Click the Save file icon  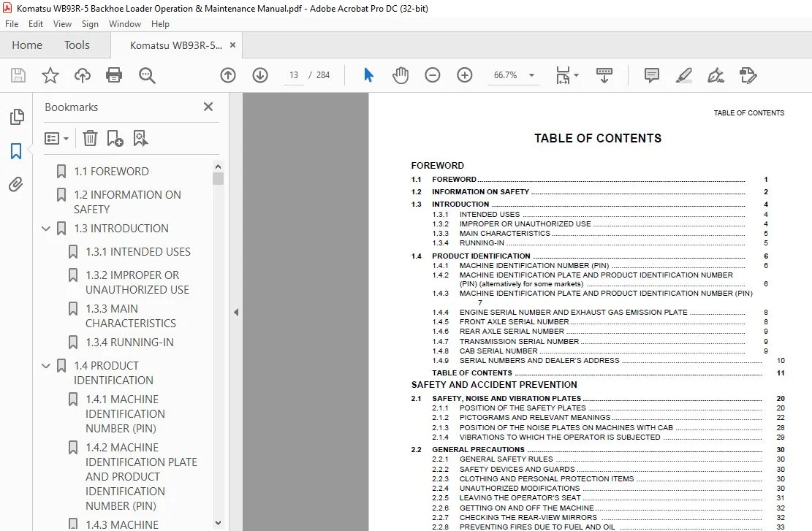tap(18, 75)
